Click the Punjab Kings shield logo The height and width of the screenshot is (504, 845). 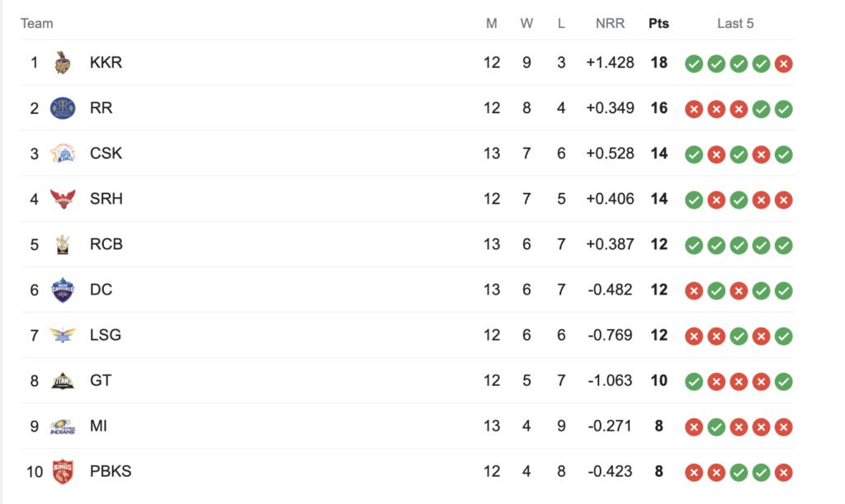click(x=63, y=472)
